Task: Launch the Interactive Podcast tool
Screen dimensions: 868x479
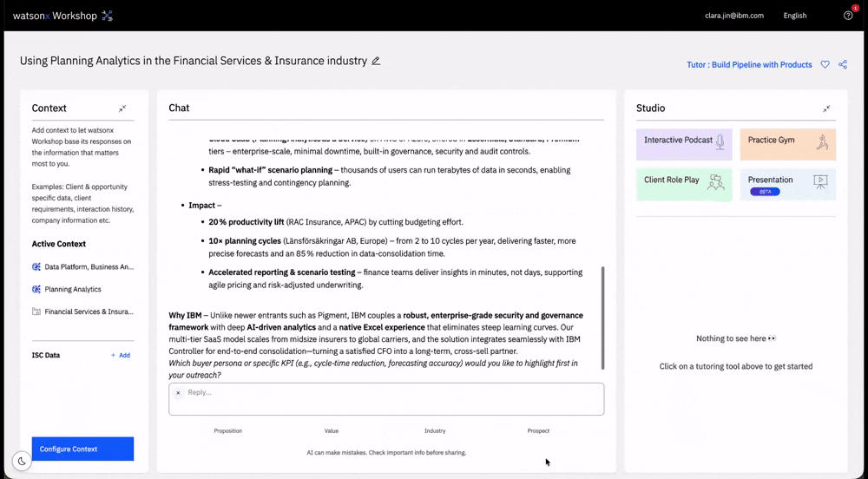Action: point(684,144)
